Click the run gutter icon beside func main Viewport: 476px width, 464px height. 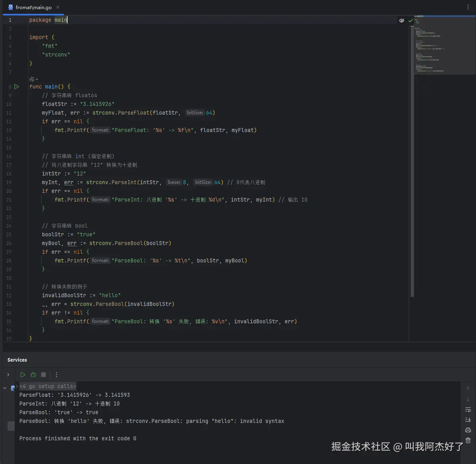pos(17,87)
